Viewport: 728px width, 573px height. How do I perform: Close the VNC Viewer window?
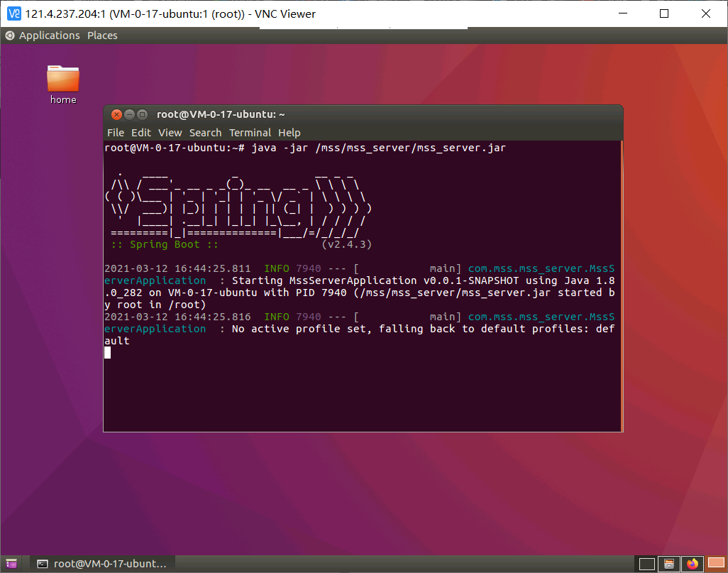tap(706, 13)
